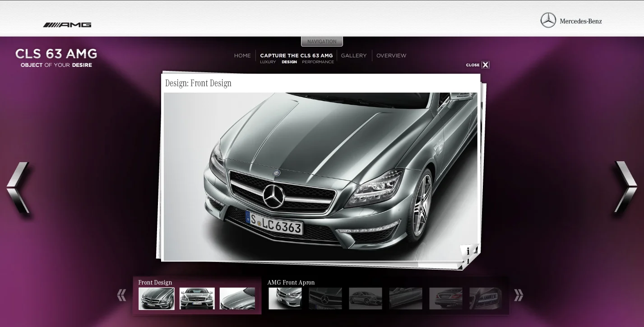The height and width of the screenshot is (327, 644).
Task: Click the 'OBJECT OF YOUR DESIRE' tagline
Action: point(56,65)
